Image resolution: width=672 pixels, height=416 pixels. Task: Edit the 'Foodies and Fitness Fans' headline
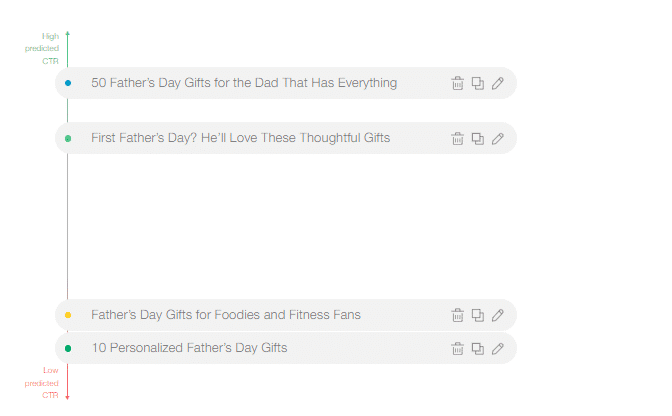[498, 315]
